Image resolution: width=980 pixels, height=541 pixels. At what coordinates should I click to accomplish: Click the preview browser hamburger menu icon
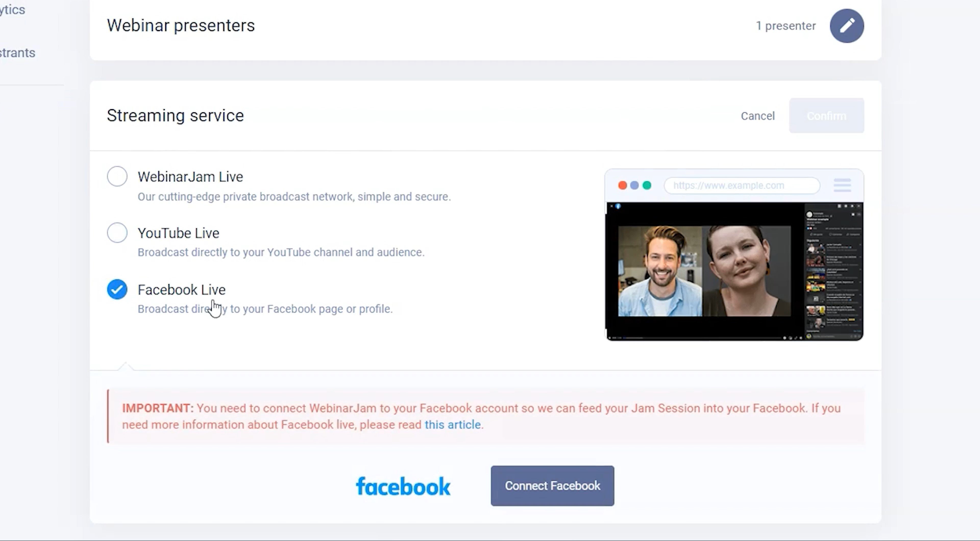(x=842, y=185)
